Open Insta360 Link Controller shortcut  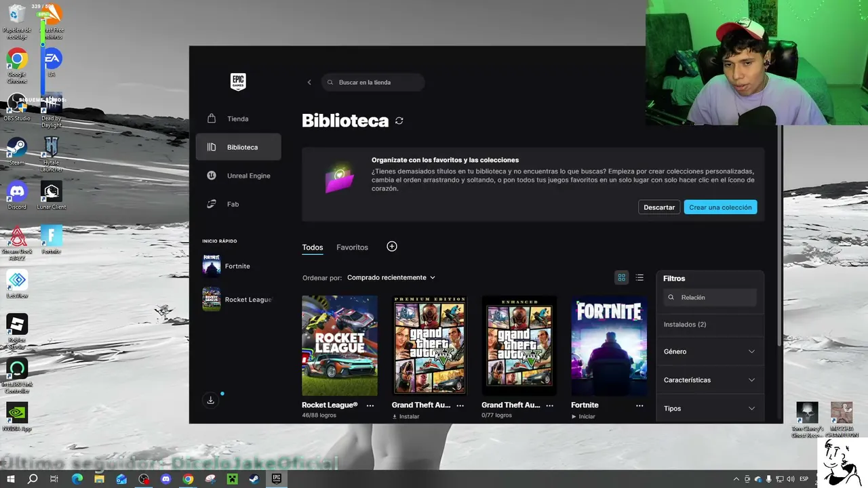tap(17, 376)
